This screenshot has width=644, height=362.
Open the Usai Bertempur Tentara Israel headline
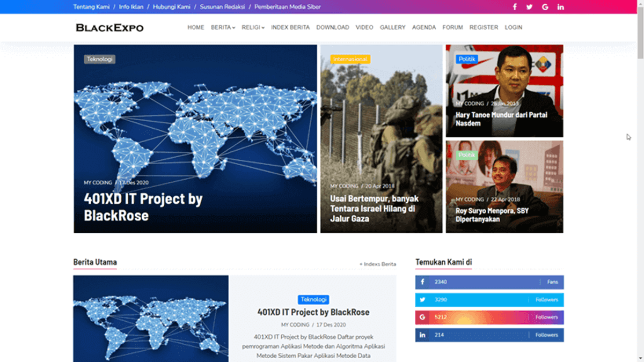pos(374,209)
